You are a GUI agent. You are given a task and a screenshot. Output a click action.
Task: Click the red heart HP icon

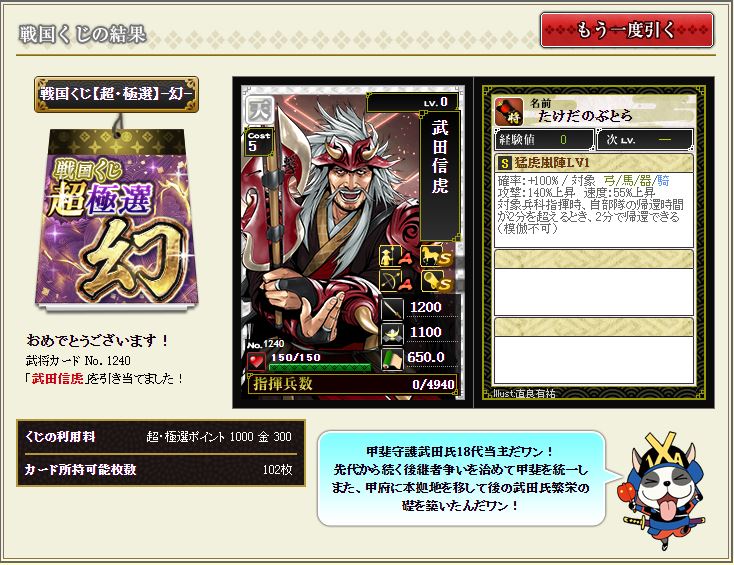tap(256, 361)
